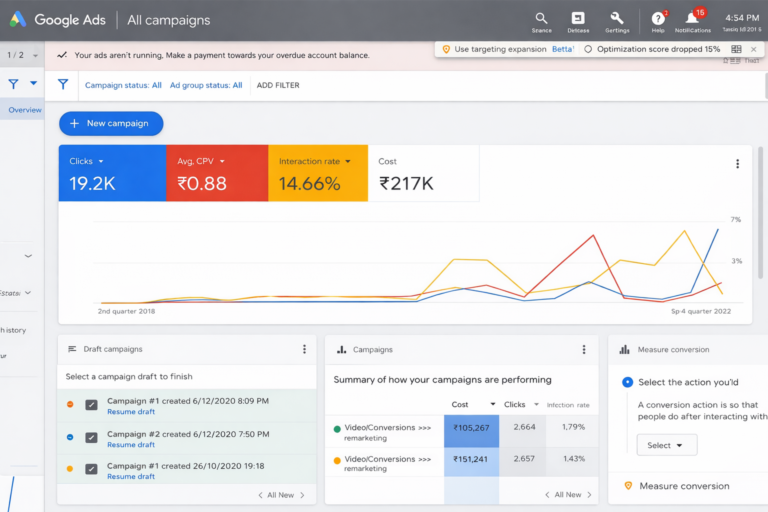Open the Help icon with badge
The image size is (768, 512).
pyautogui.click(x=658, y=18)
